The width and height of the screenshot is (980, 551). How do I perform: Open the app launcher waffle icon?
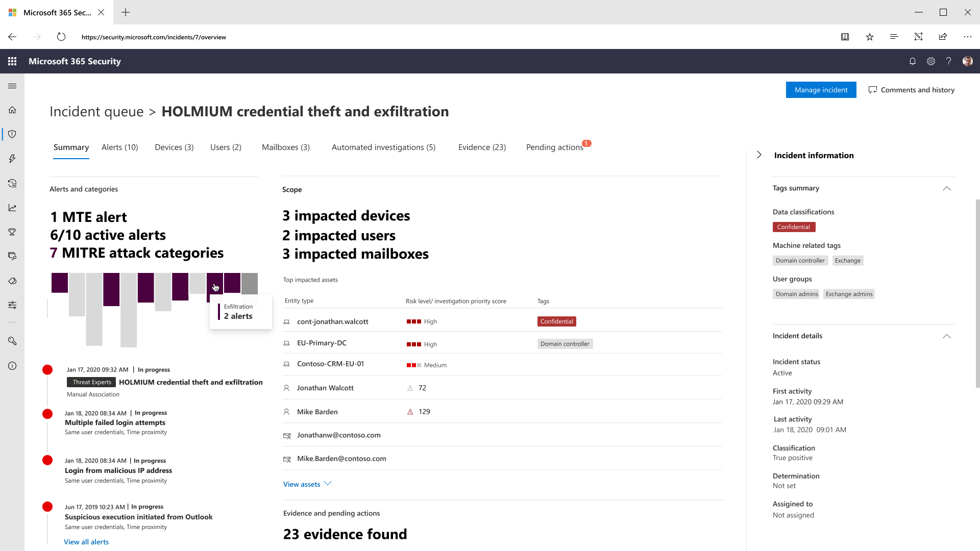point(12,61)
